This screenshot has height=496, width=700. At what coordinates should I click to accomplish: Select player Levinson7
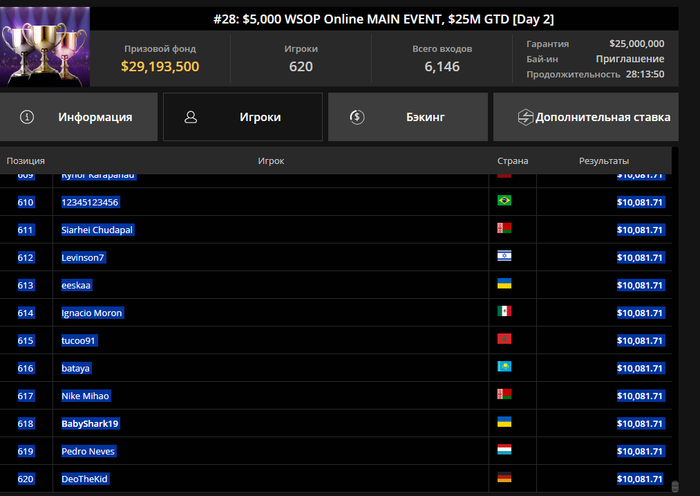pyautogui.click(x=83, y=258)
